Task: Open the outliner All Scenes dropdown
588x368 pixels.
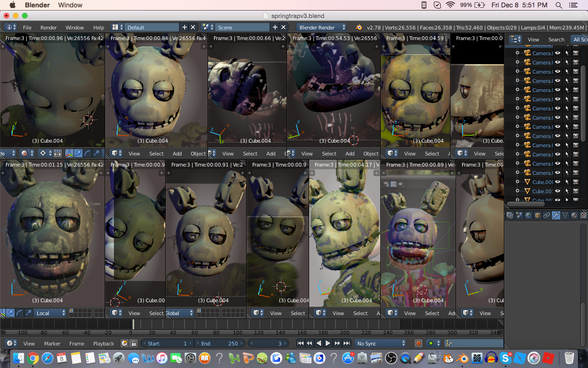Action: [579, 39]
